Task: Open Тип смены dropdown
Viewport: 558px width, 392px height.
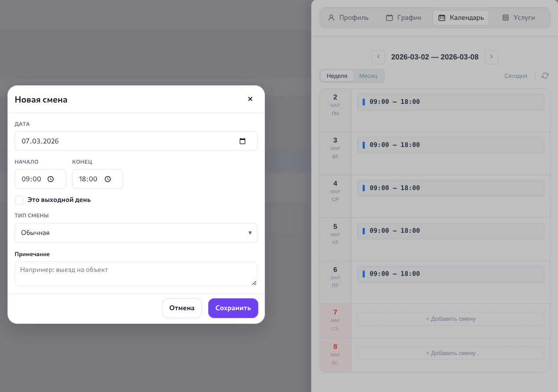Action: (136, 233)
